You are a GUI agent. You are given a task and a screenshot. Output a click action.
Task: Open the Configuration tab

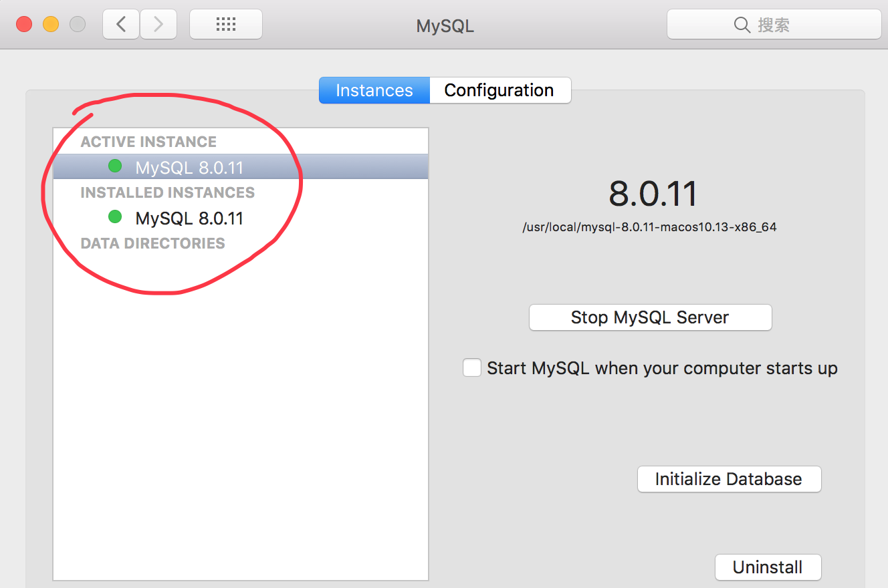(x=499, y=90)
